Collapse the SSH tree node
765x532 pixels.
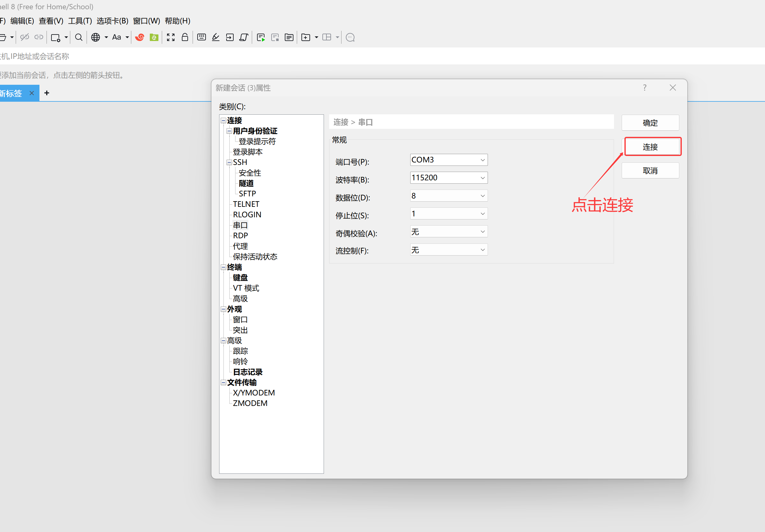tap(229, 162)
